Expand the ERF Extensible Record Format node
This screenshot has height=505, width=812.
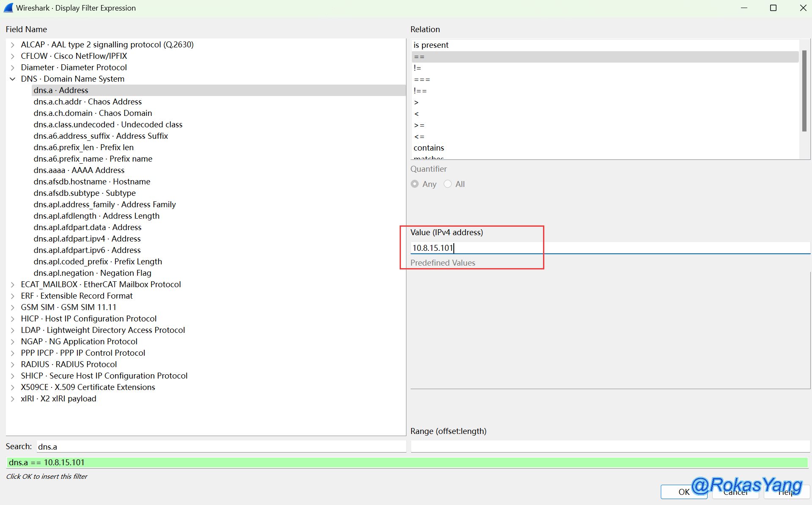13,296
